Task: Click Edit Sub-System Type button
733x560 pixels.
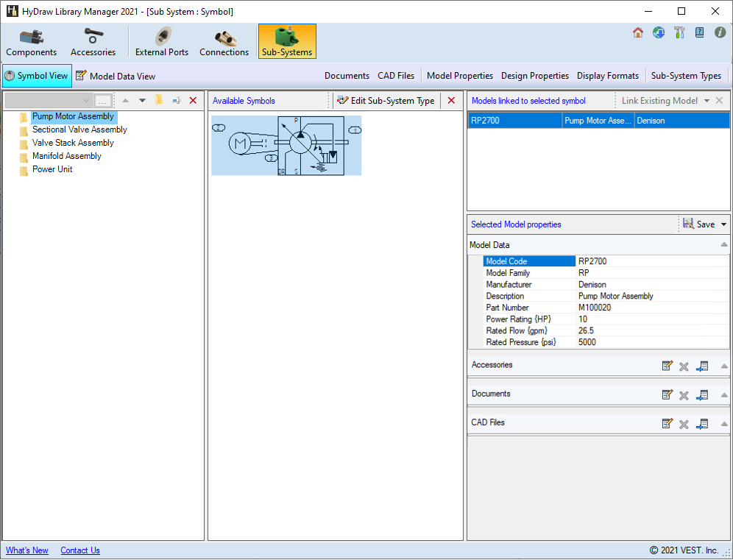Action: [x=386, y=101]
